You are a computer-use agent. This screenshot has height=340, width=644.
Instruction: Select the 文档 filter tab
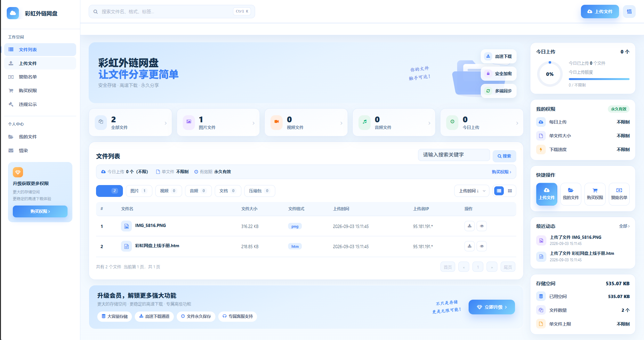228,191
